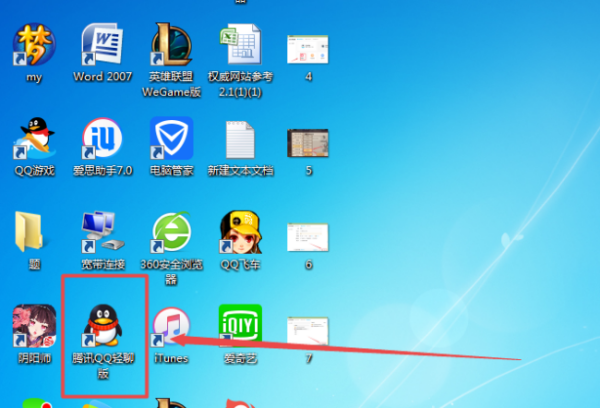The image size is (600, 408).
Task: Select the 爱奇艺 iQIYI icon
Action: (x=240, y=325)
